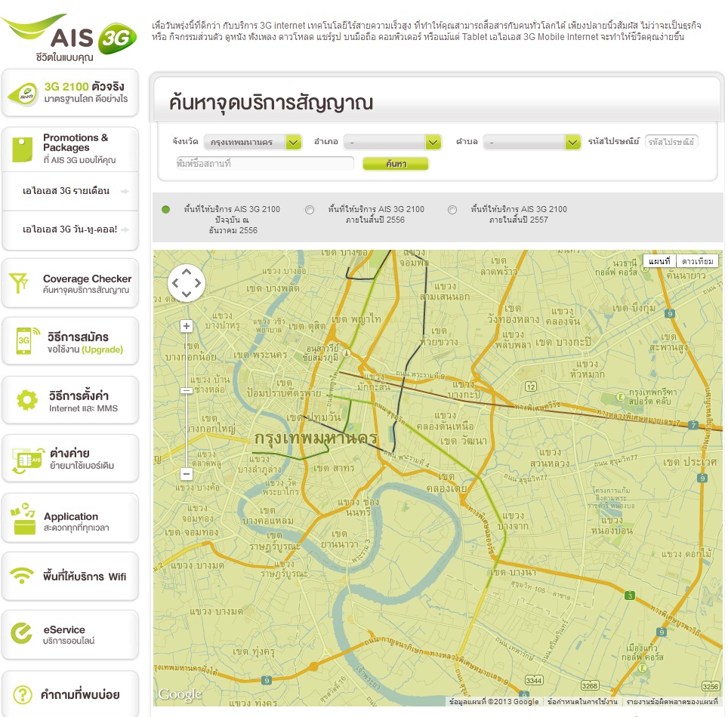Switch map to ดาวเทียม satellite view
The image size is (728, 717).
(x=697, y=261)
